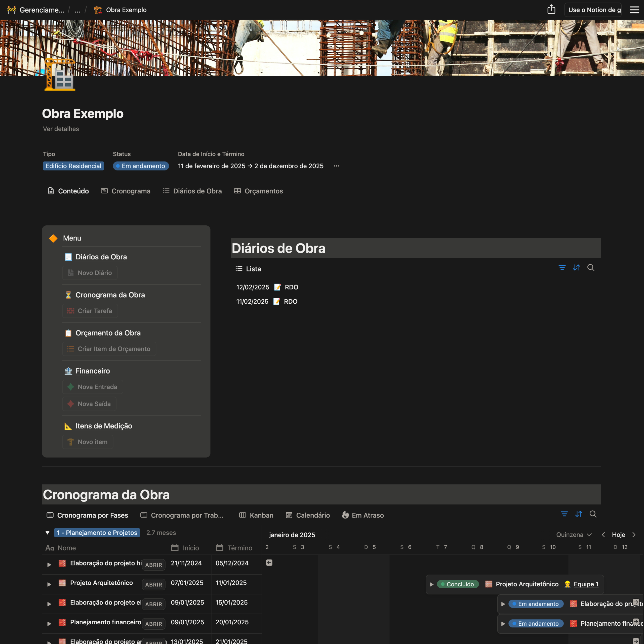Image resolution: width=644 pixels, height=644 pixels.
Task: Open the Em Atraso view tab
Action: [x=363, y=515]
